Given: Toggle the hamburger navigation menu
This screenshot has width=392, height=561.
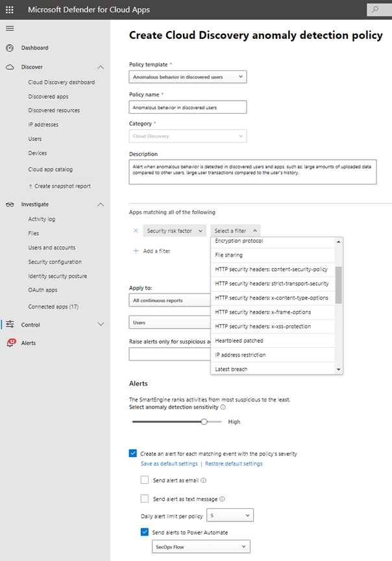Looking at the screenshot, I should point(9,28).
